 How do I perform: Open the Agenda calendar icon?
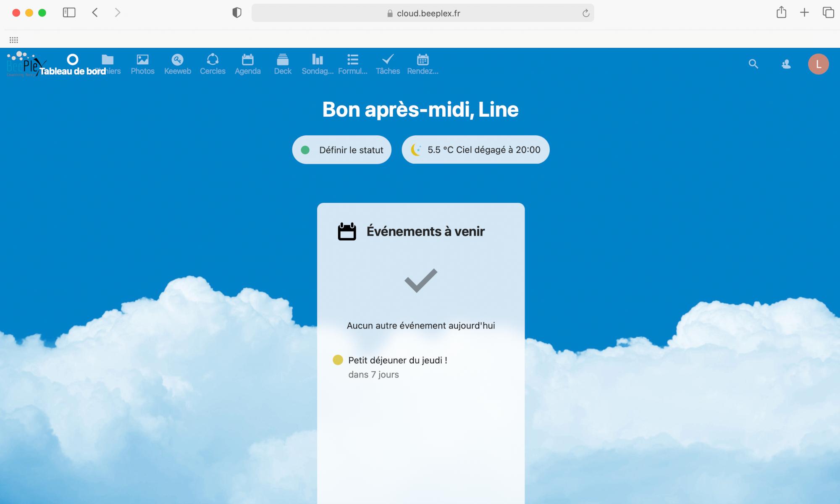[247, 64]
